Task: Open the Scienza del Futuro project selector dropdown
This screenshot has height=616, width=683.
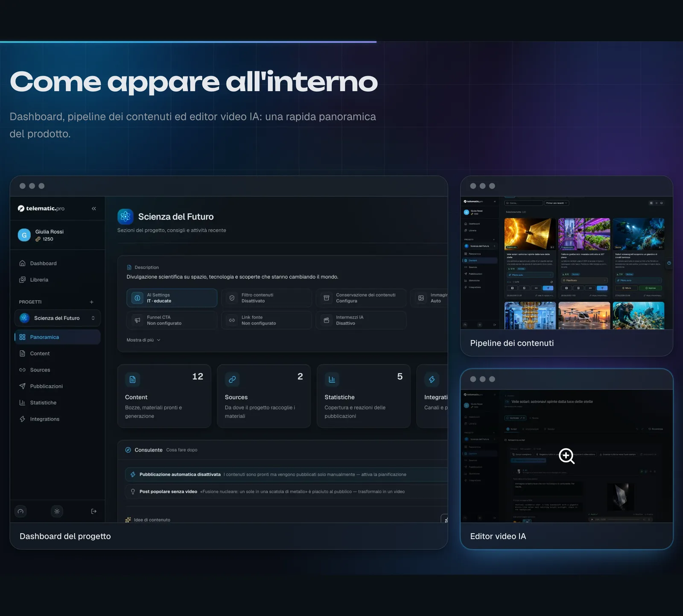Action: [x=58, y=318]
